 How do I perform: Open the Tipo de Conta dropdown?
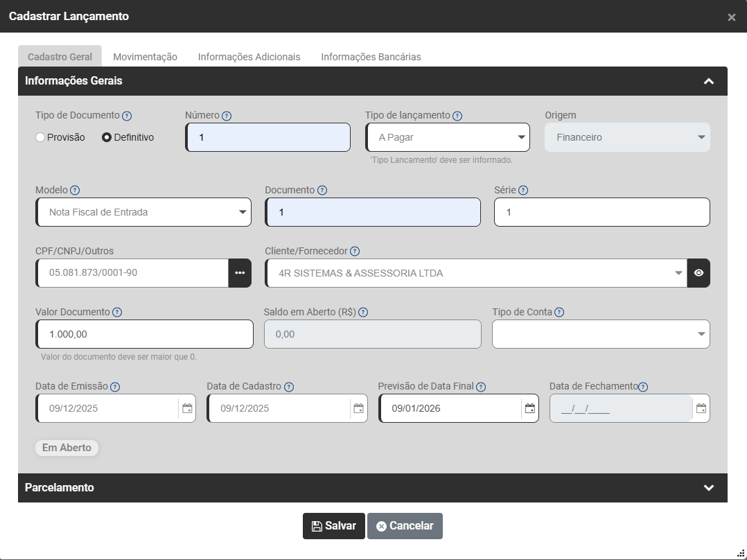click(x=600, y=334)
